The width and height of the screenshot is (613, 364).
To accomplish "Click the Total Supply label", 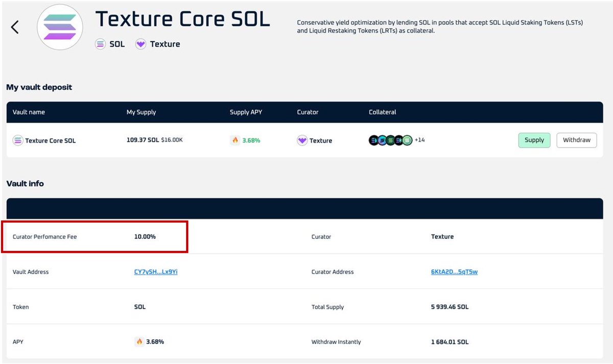I will 328,307.
